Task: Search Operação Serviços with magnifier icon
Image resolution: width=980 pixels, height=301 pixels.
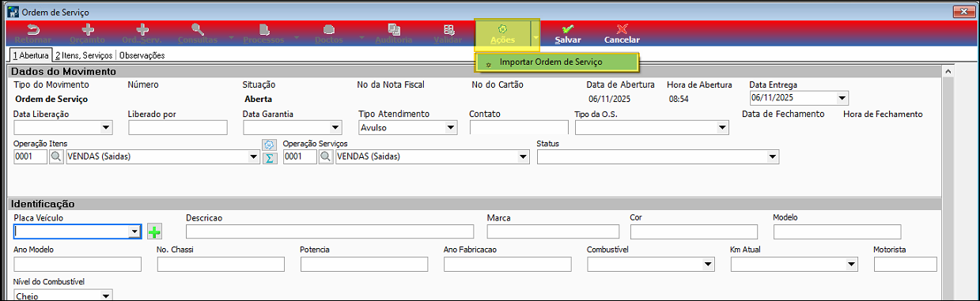Action: tap(325, 157)
